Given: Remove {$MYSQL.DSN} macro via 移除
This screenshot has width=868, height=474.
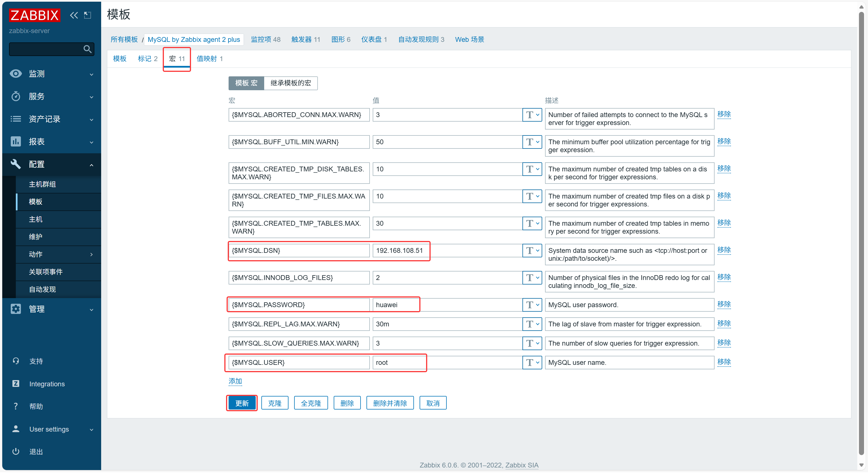Looking at the screenshot, I should click(x=724, y=250).
